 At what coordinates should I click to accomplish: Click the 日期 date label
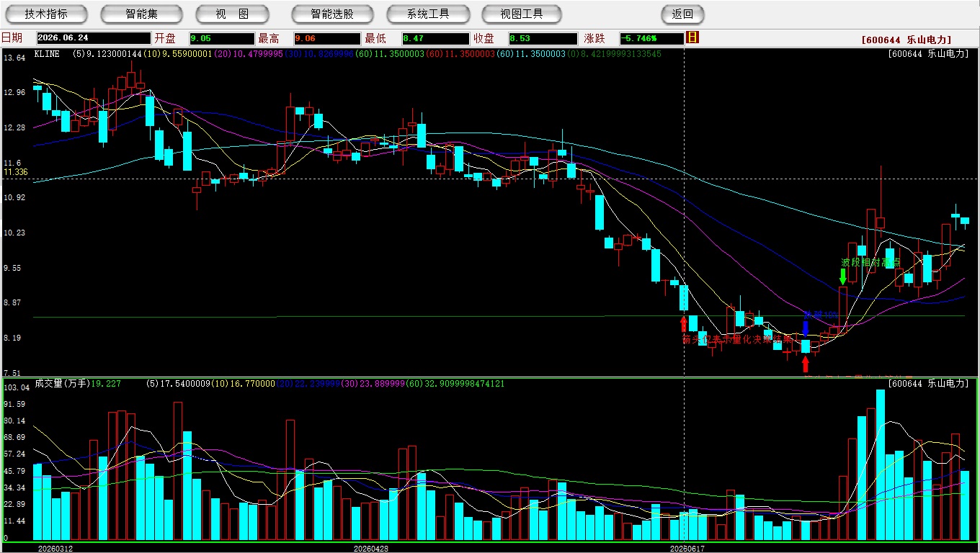[12, 38]
